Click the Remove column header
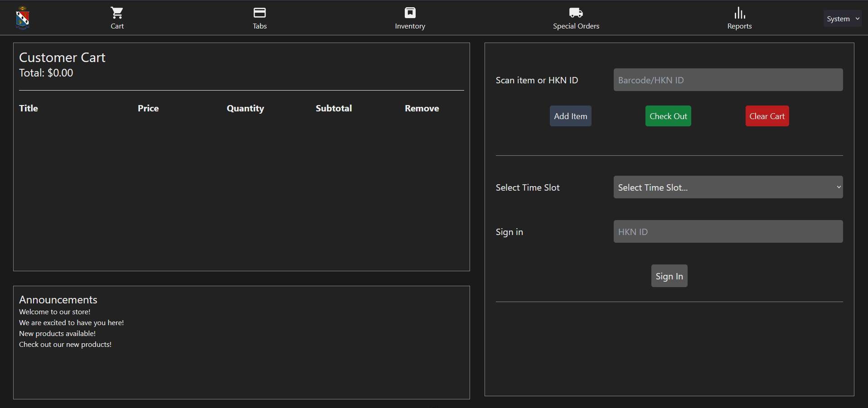The width and height of the screenshot is (868, 408). click(422, 108)
